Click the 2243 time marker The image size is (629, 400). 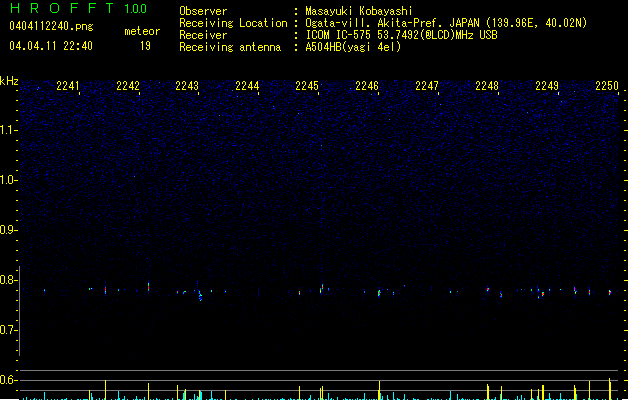[x=187, y=86]
